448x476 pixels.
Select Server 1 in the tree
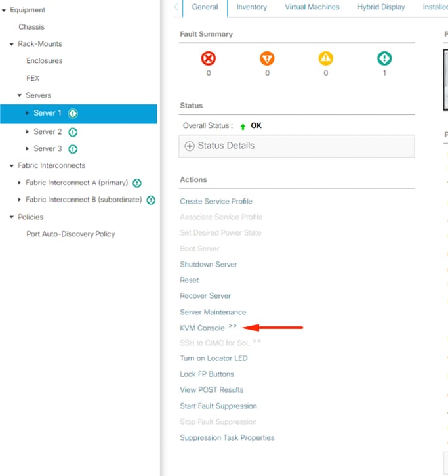tap(48, 113)
